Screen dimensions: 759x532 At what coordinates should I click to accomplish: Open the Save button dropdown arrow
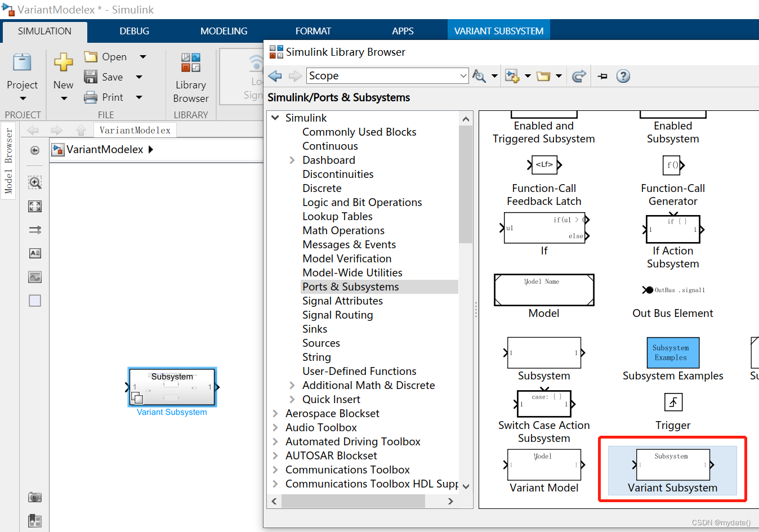click(139, 77)
